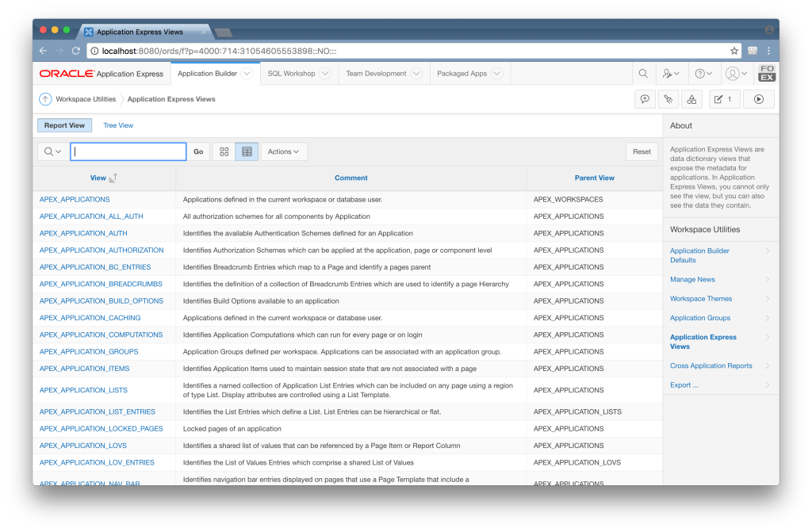Click the site info icon in address bar
Image resolution: width=812 pixels, height=532 pixels.
coord(94,51)
